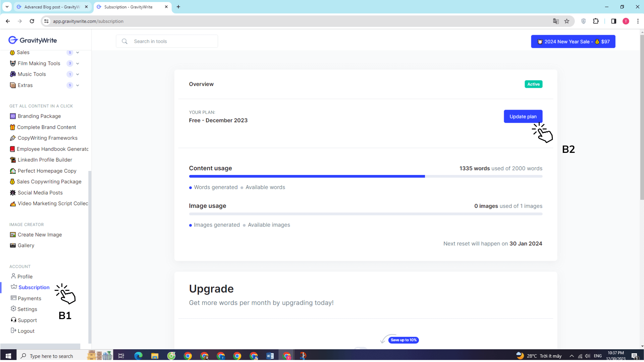Viewport: 644px width, 362px height.
Task: Click the CopyWriting Frameworks pen icon
Action: 13,138
